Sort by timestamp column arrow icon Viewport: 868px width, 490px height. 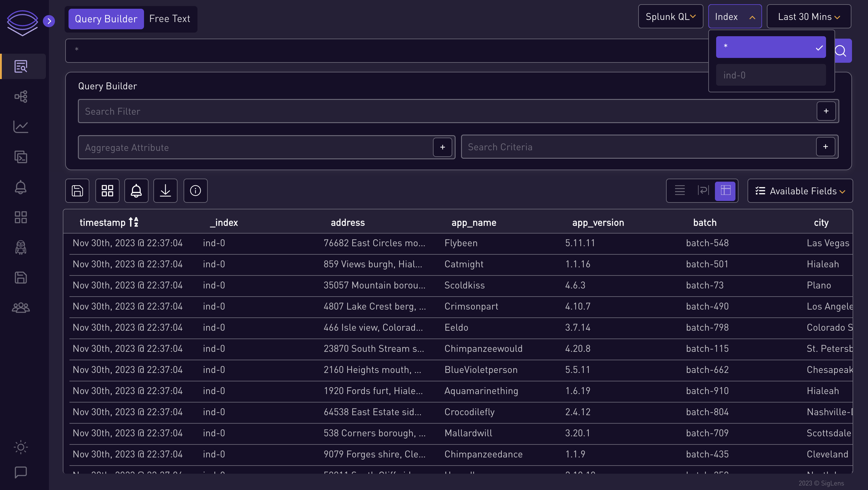pyautogui.click(x=133, y=222)
